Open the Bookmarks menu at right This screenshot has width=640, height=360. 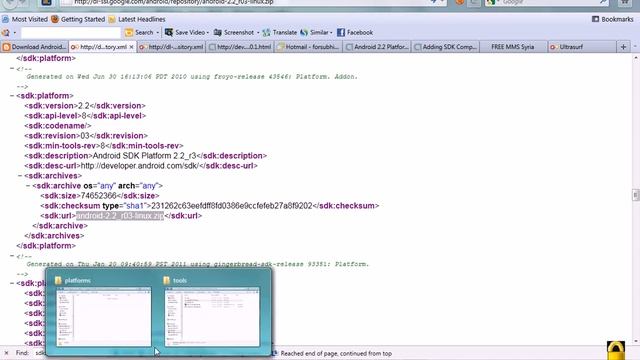point(613,19)
